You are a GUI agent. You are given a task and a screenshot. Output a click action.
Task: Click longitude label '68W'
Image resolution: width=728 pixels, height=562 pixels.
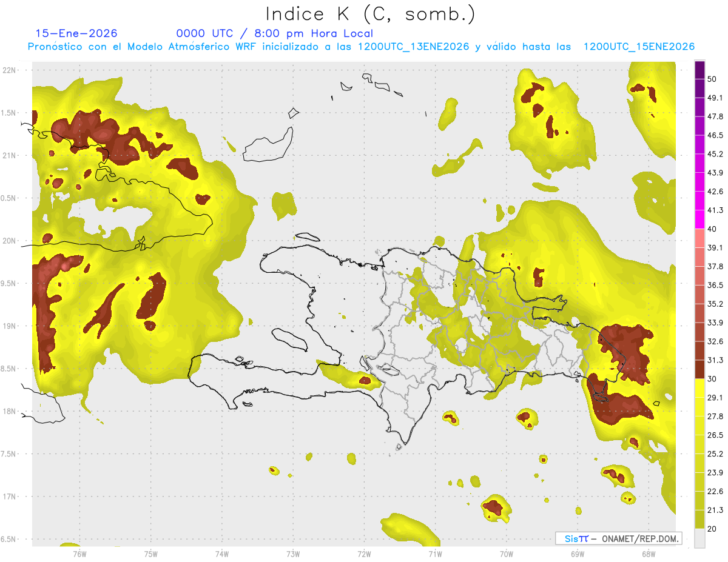pos(648,554)
